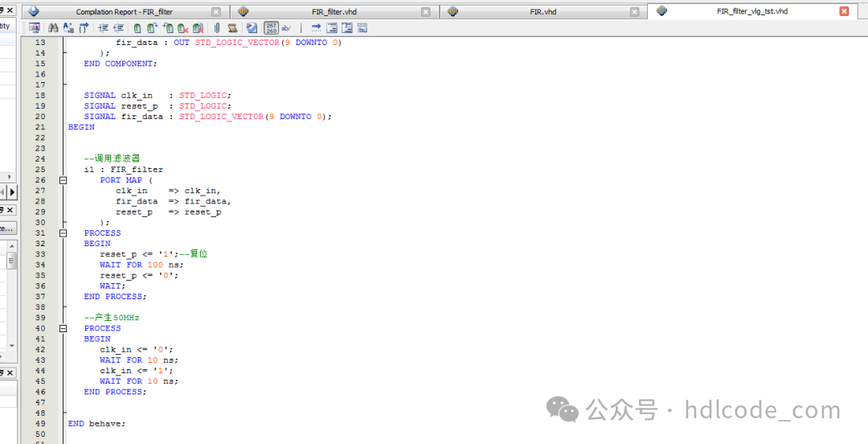This screenshot has width=868, height=444.
Task: Collapse the PROCESS block at line 40
Action: click(63, 329)
